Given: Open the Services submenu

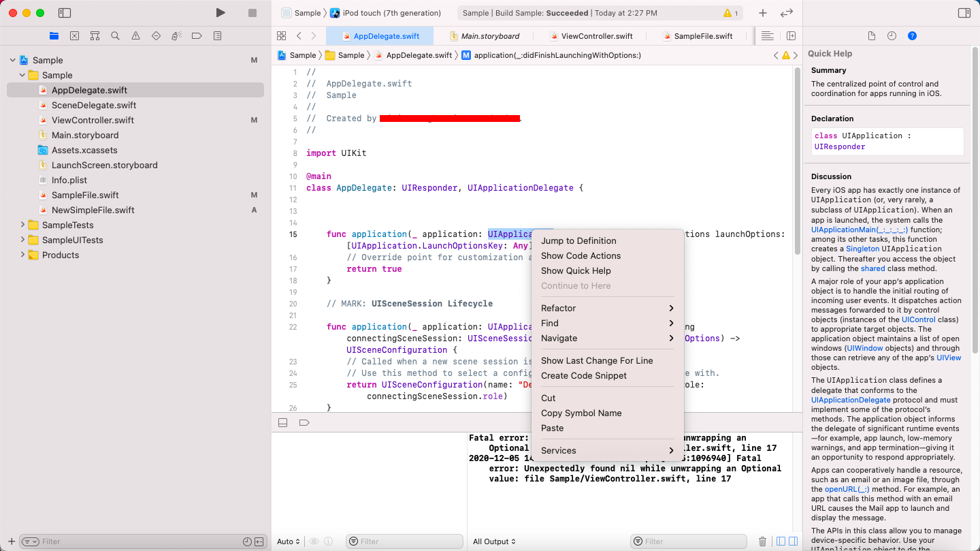Looking at the screenshot, I should 607,451.
